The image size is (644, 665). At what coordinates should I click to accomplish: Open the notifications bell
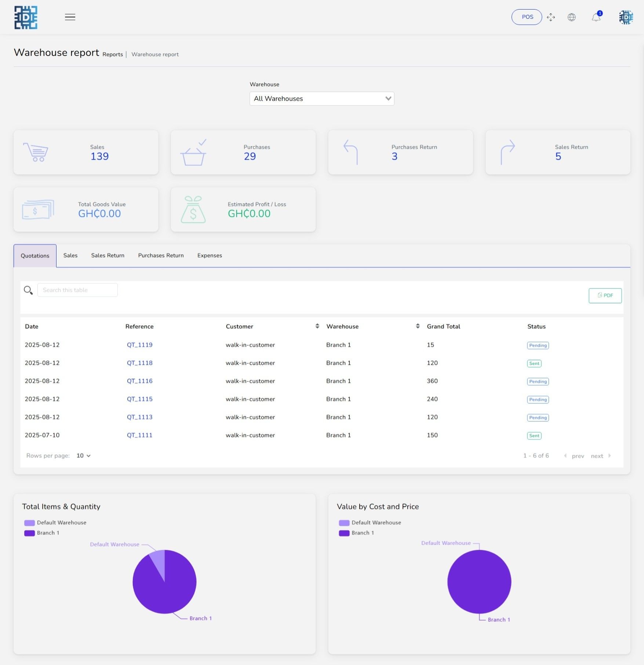click(596, 17)
